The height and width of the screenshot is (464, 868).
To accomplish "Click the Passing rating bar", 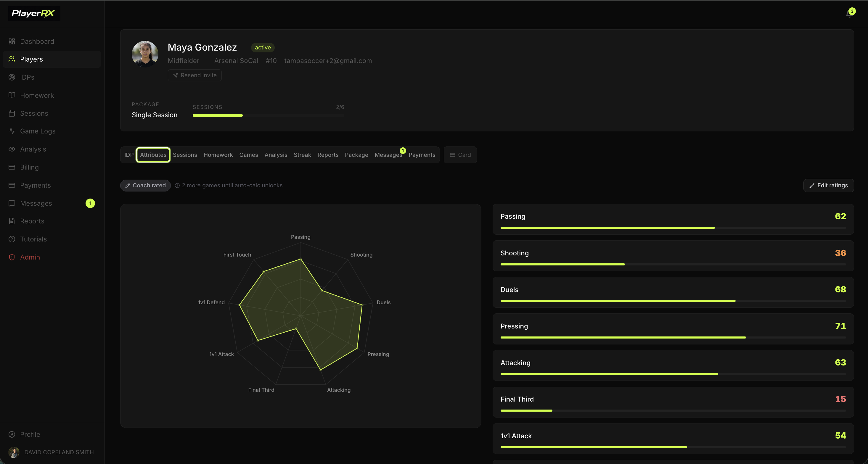I will 673,228.
